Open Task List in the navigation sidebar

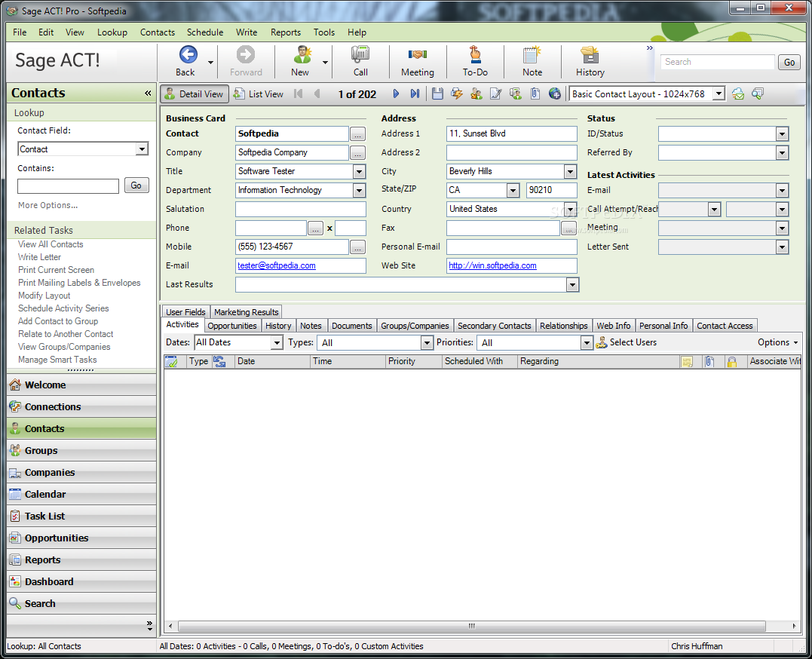coord(82,516)
